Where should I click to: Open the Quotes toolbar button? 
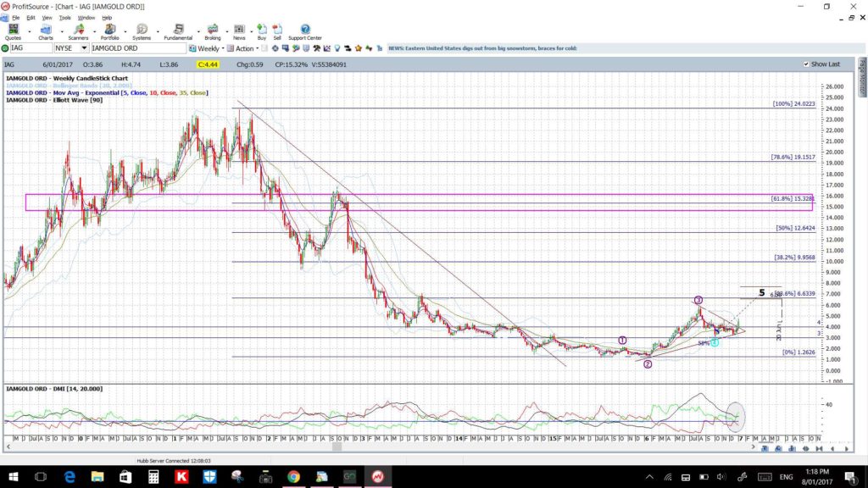coord(13,32)
